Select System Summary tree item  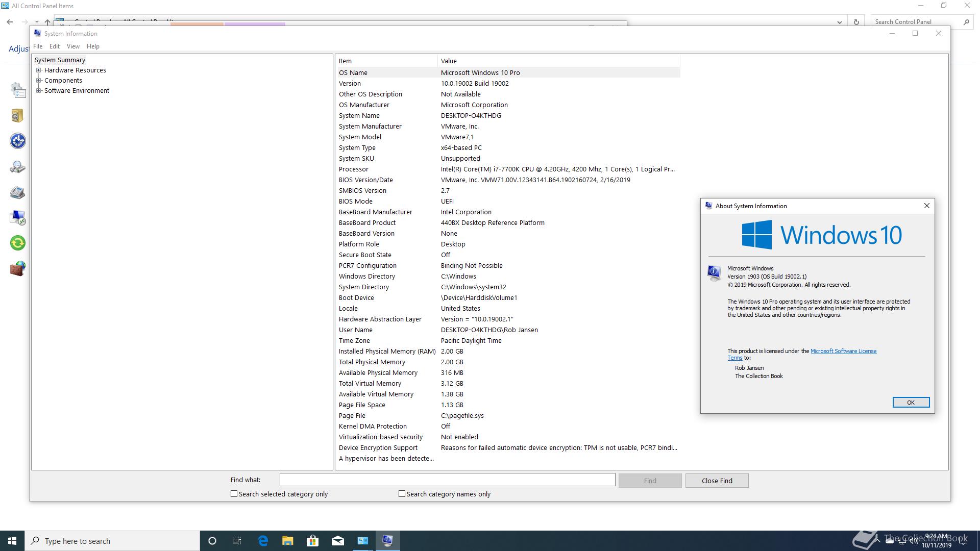click(60, 60)
